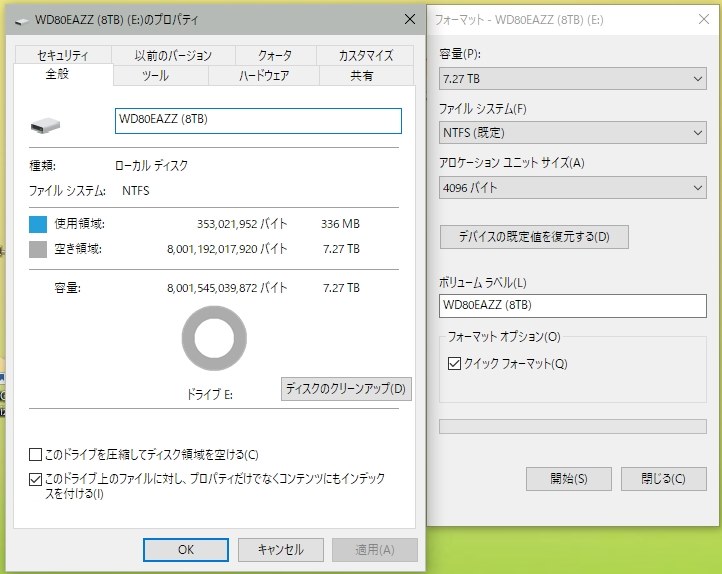The height and width of the screenshot is (574, 722).
Task: Open the allocation unit size dropdown
Action: click(x=573, y=187)
